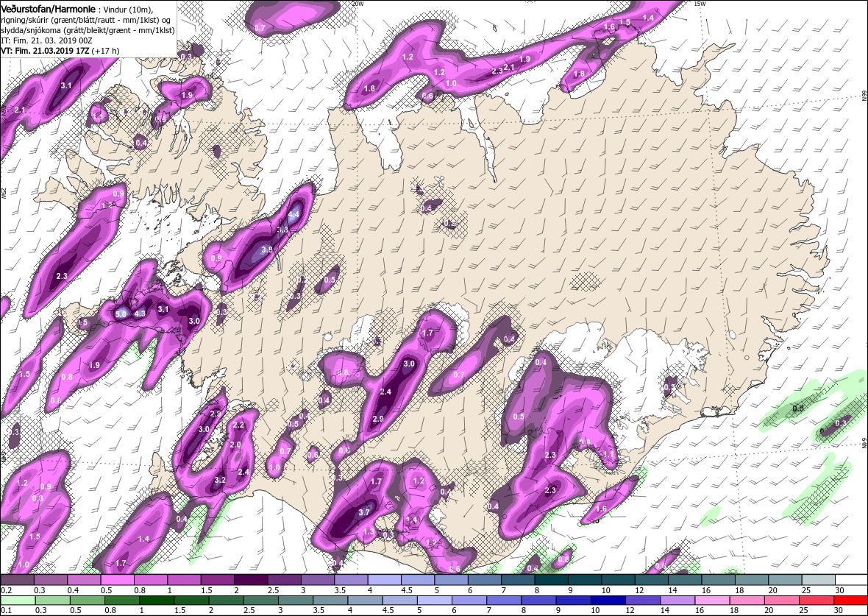The height and width of the screenshot is (616, 868).
Task: Click the red swatch above lower-row 30
Action: 850,601
